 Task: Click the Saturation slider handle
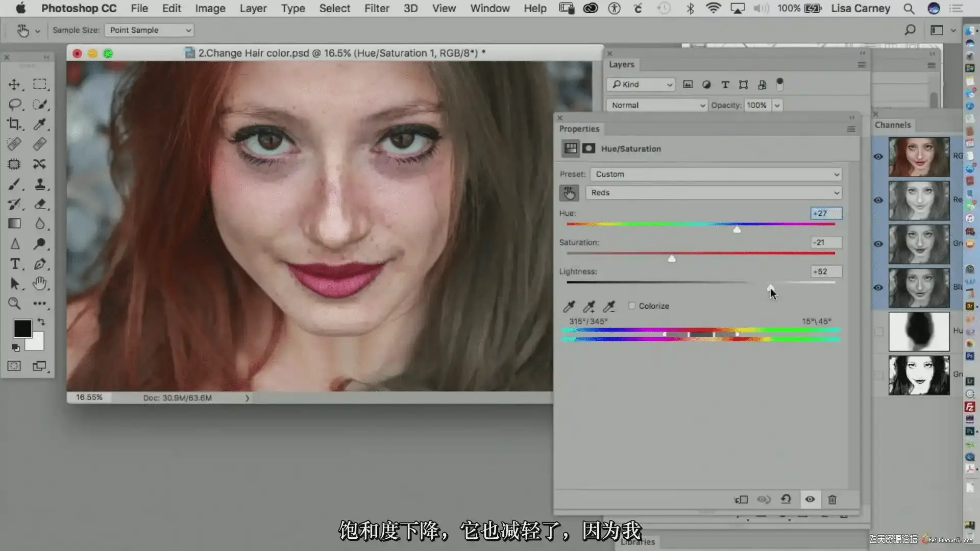point(672,259)
